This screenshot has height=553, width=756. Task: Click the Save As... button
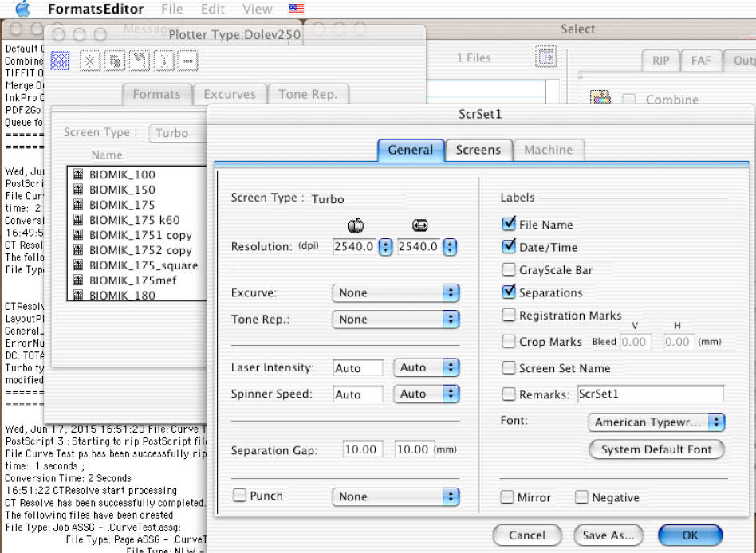tap(608, 535)
